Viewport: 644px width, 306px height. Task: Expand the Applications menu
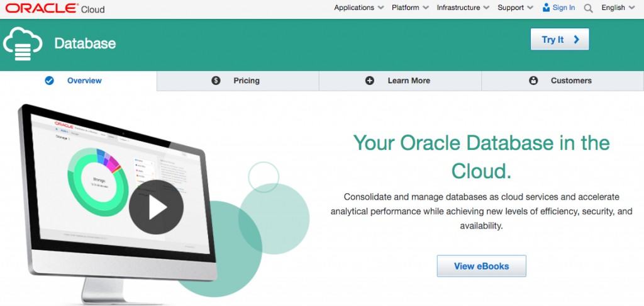click(x=359, y=8)
